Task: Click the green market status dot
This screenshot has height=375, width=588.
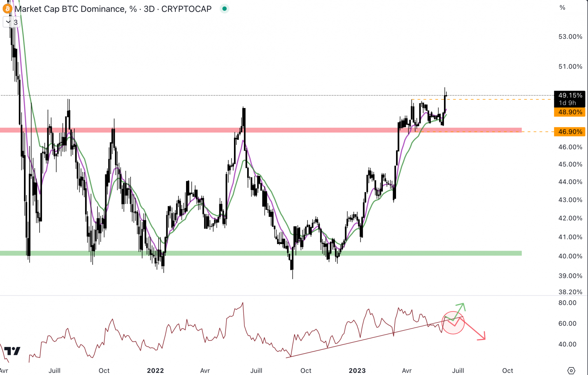Action: click(x=225, y=9)
